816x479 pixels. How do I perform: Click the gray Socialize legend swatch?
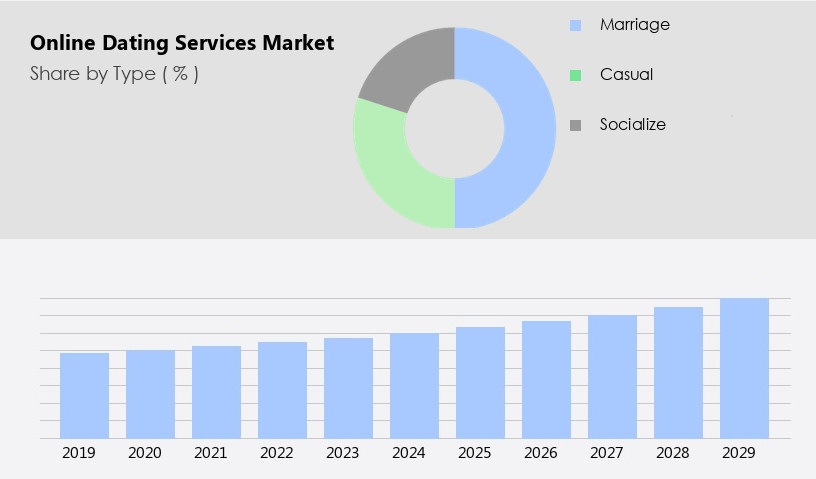click(575, 125)
